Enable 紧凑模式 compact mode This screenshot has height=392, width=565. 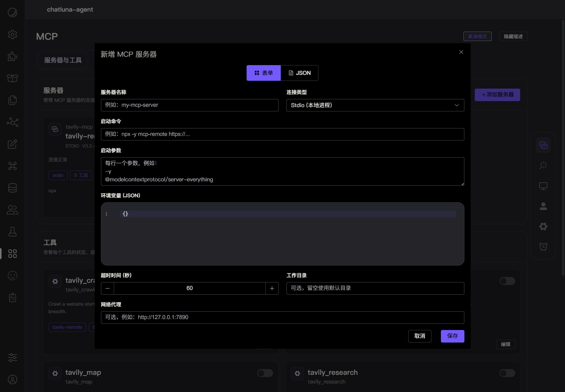point(477,36)
